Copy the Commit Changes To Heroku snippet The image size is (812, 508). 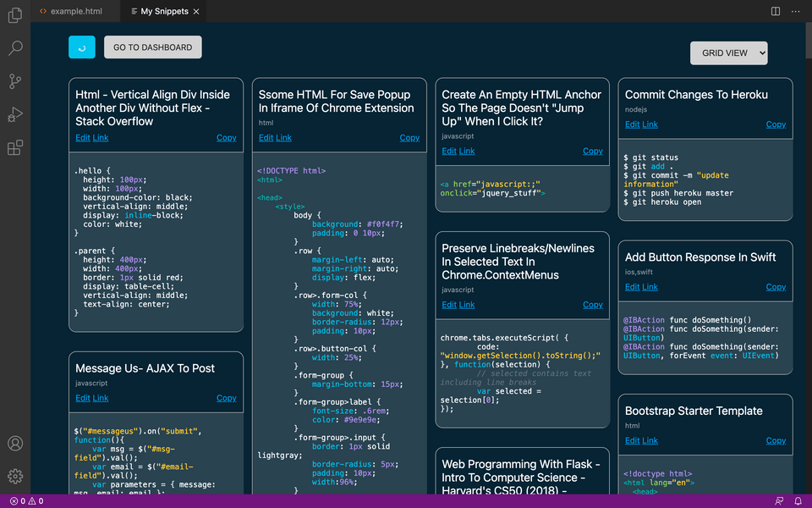click(x=776, y=124)
